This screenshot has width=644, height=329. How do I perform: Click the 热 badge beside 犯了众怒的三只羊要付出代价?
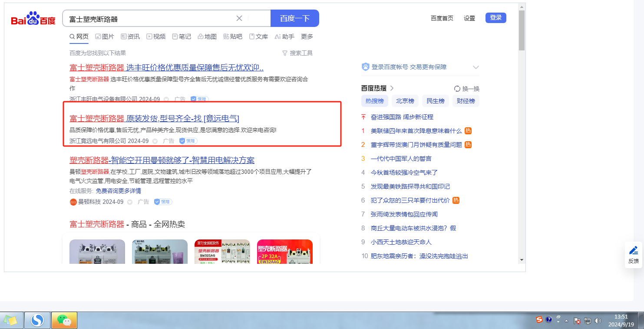tap(456, 200)
